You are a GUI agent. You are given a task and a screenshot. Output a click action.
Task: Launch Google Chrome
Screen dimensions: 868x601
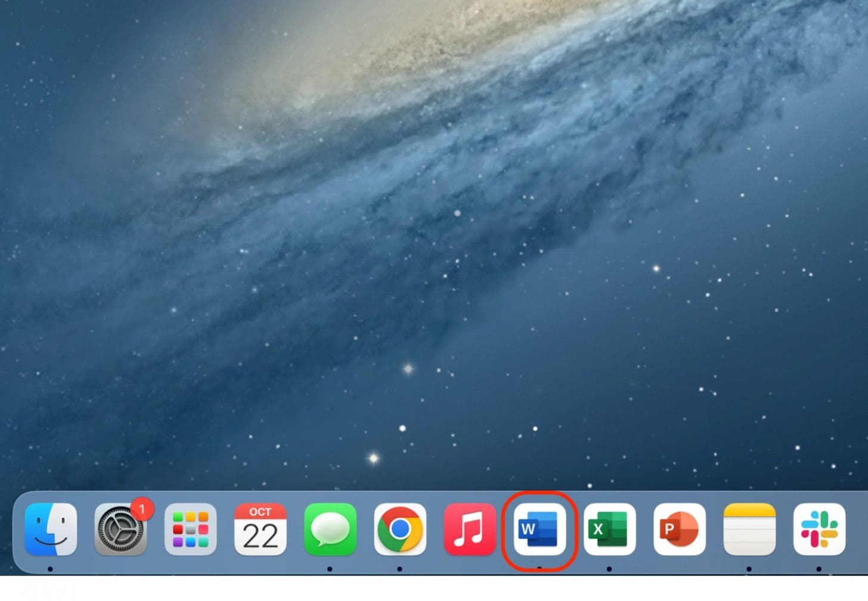(x=400, y=530)
